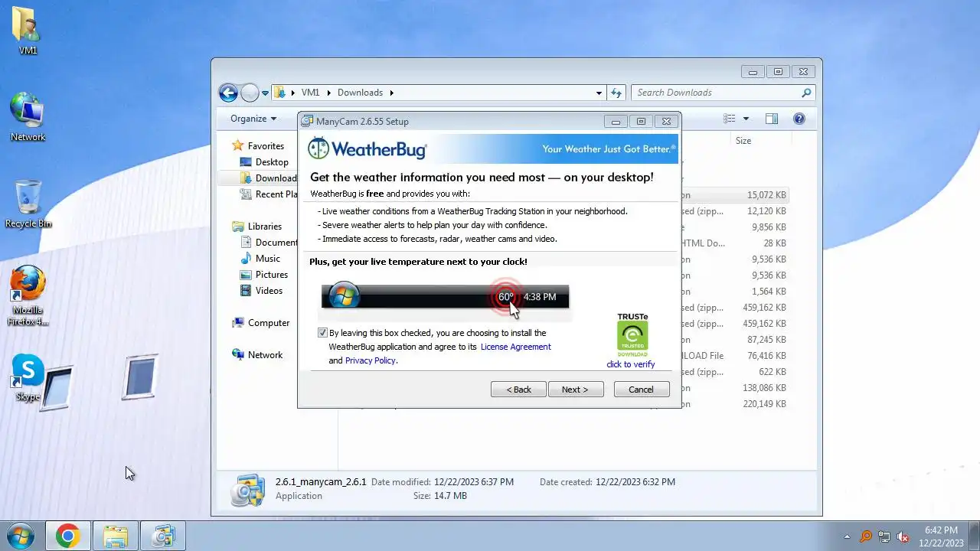Open Explorer help icon

[x=799, y=119]
